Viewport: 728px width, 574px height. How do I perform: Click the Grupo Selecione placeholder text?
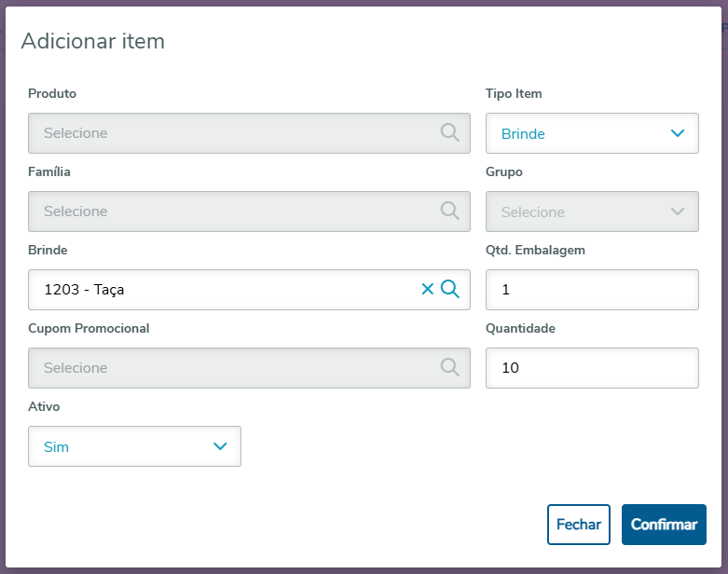(533, 212)
